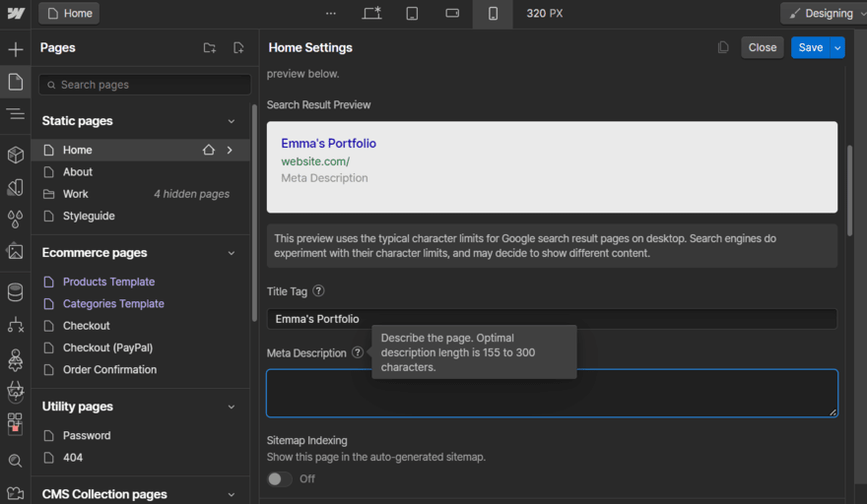Open the Categories Template page

pyautogui.click(x=113, y=304)
